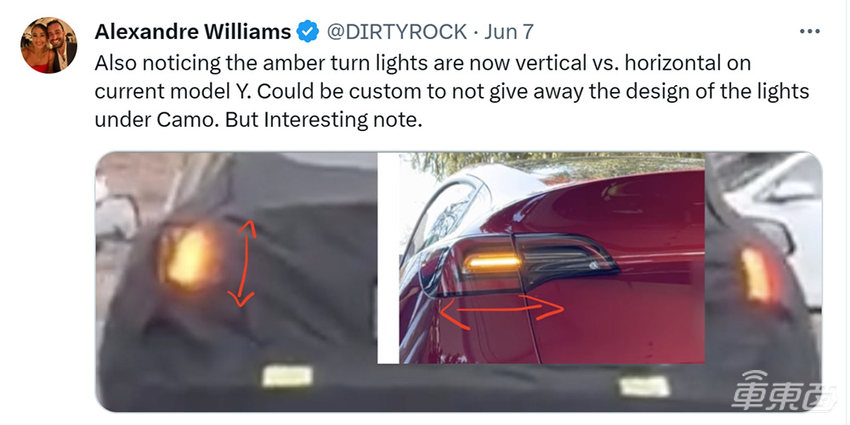Viewport: 850px width, 425px height.
Task: Click the right white reflector on camo bumper
Action: 645,386
